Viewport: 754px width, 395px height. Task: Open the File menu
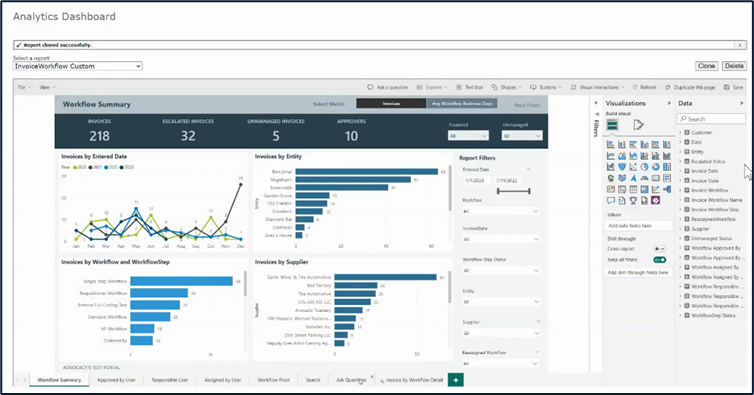pos(24,87)
